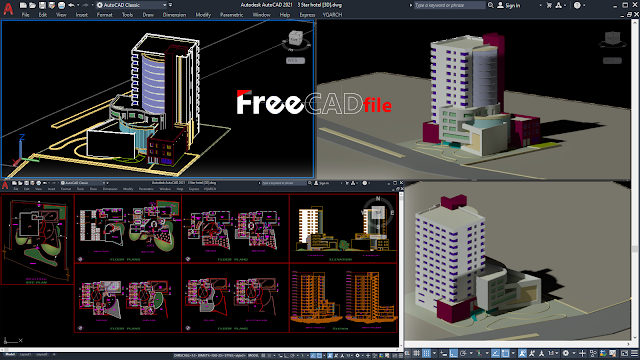
Task: Click the Isometric Drafting icon in the status bar
Action: click(479, 353)
